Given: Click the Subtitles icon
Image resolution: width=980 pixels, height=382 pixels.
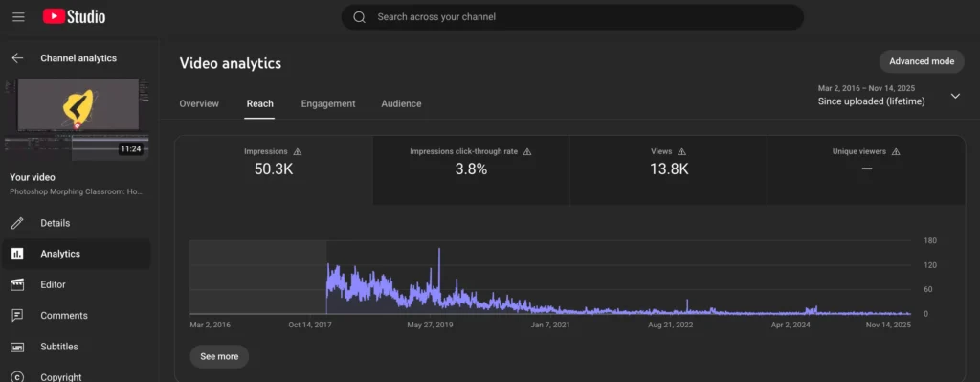Looking at the screenshot, I should (x=17, y=347).
